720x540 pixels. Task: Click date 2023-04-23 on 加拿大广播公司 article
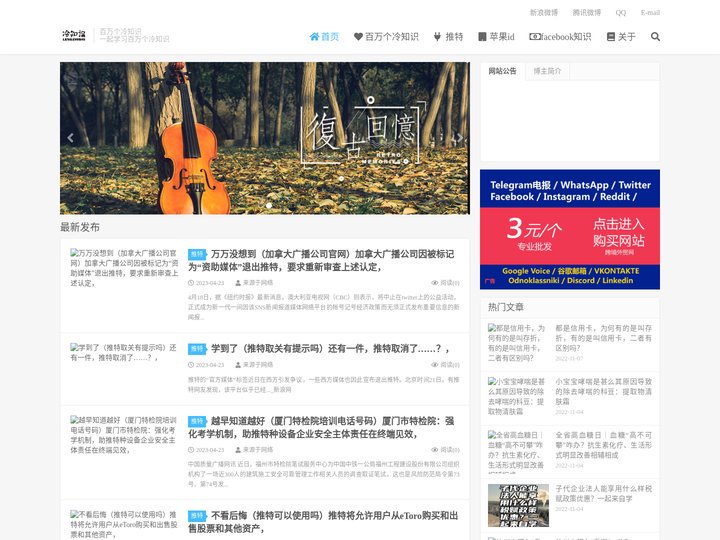(x=206, y=283)
